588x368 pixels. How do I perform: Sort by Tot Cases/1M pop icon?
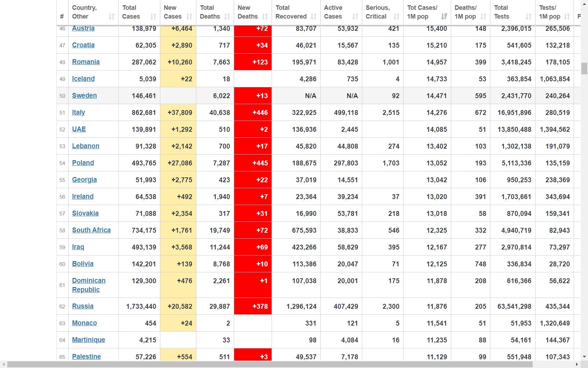point(444,16)
